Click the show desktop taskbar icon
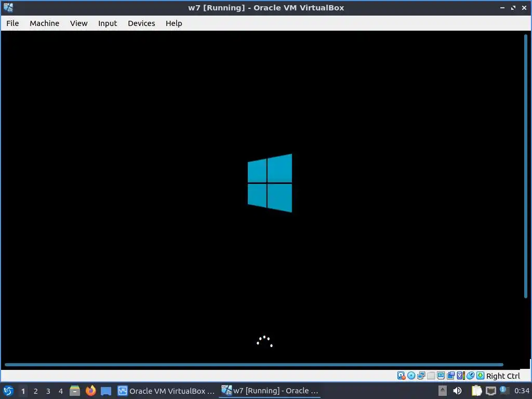The image size is (532, 399). (106, 391)
